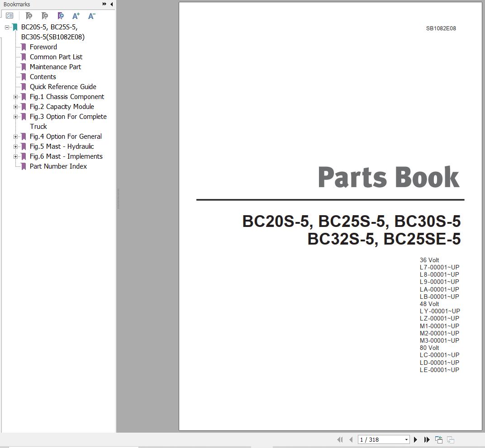Click the Parts Book heading on the page
485x448 pixels.
[x=389, y=177]
